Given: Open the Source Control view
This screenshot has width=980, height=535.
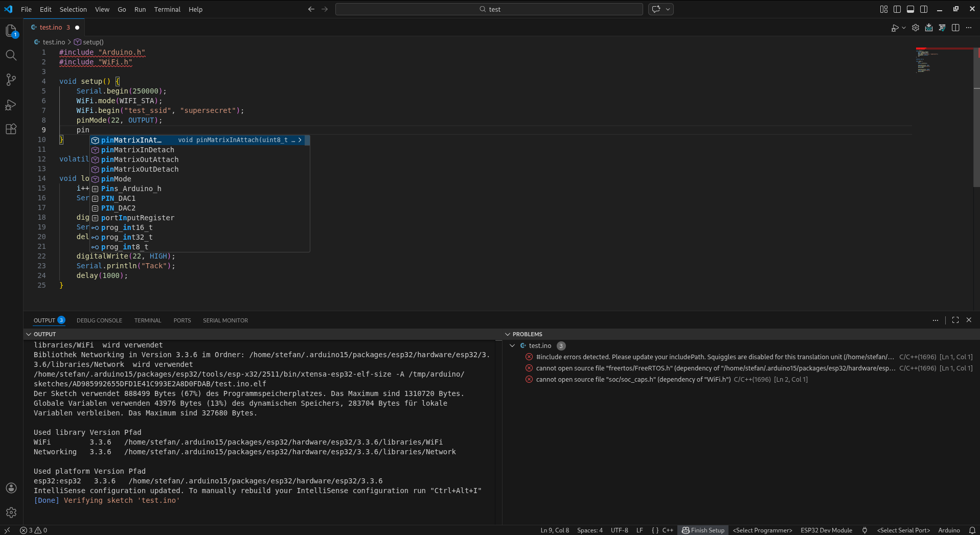Looking at the screenshot, I should coord(11,80).
